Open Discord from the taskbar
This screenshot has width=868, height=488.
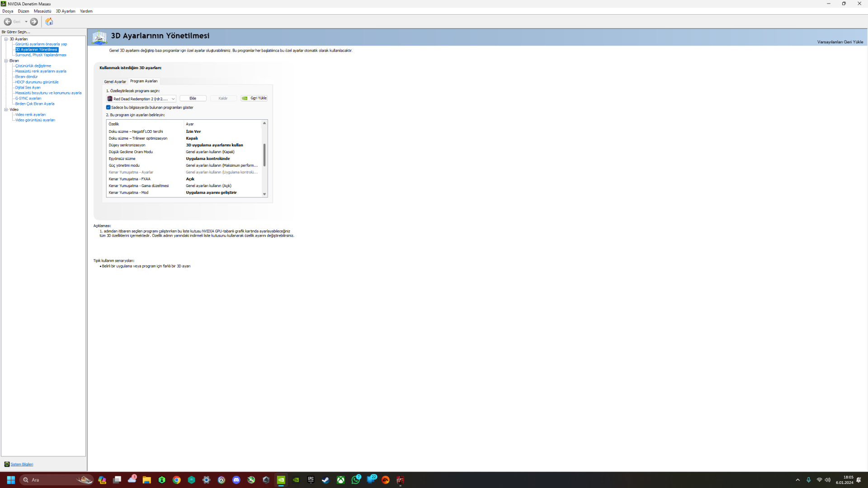(x=236, y=480)
